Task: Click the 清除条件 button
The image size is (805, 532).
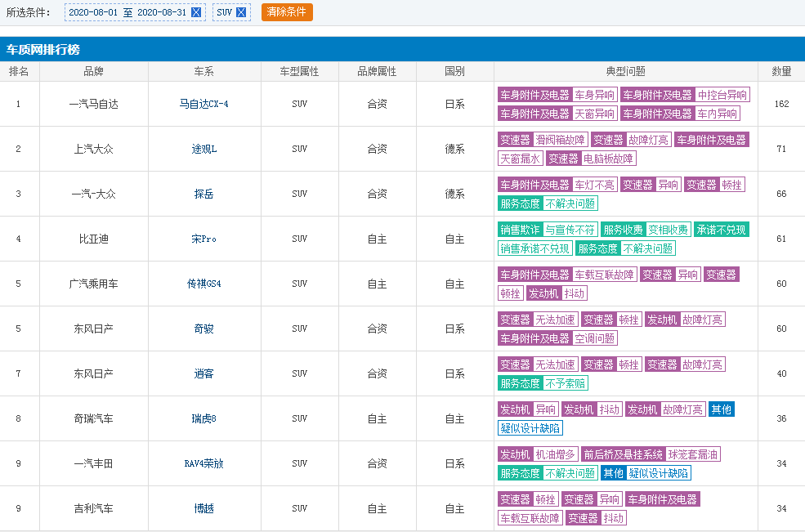Action: coord(287,11)
